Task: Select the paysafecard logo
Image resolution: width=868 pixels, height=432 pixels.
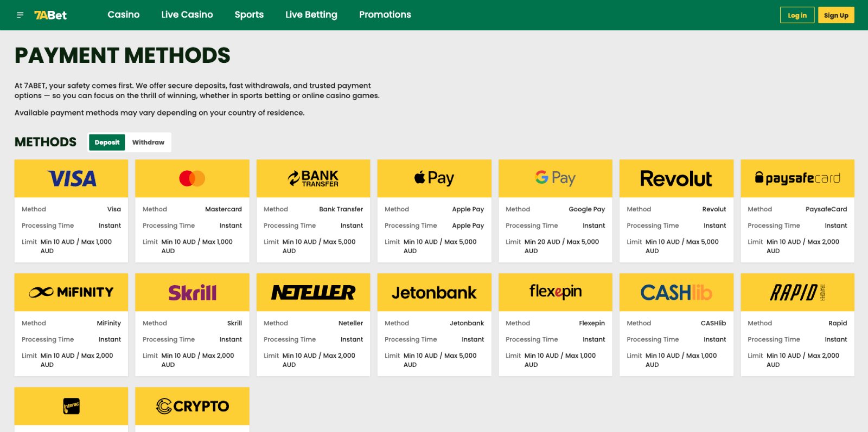Action: point(797,178)
